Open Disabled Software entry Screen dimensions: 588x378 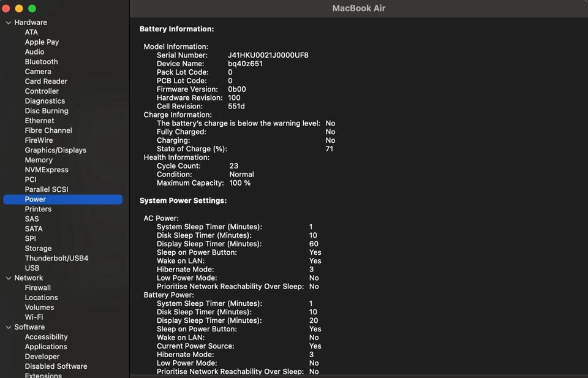coord(56,366)
